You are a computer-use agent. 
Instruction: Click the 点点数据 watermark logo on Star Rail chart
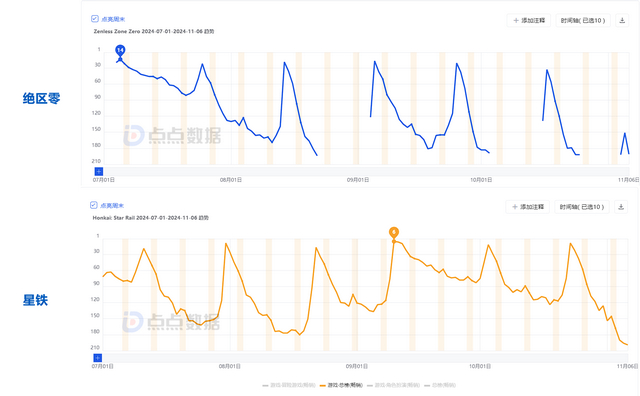[x=171, y=322]
